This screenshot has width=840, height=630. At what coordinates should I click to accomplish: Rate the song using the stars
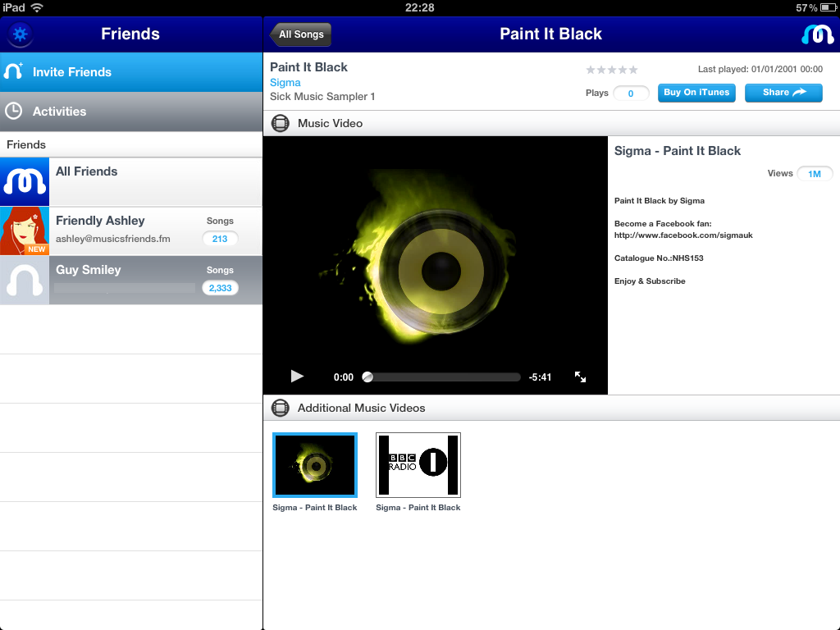coord(611,71)
